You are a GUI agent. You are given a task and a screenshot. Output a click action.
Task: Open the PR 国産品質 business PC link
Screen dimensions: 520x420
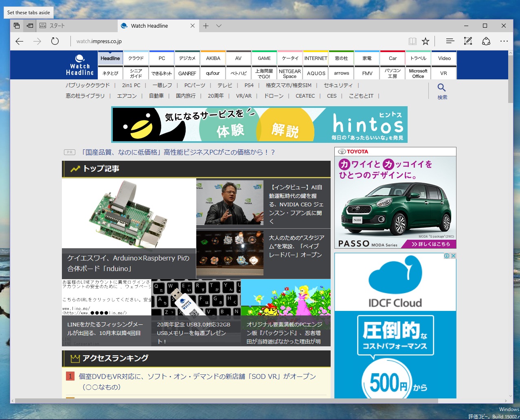point(178,152)
